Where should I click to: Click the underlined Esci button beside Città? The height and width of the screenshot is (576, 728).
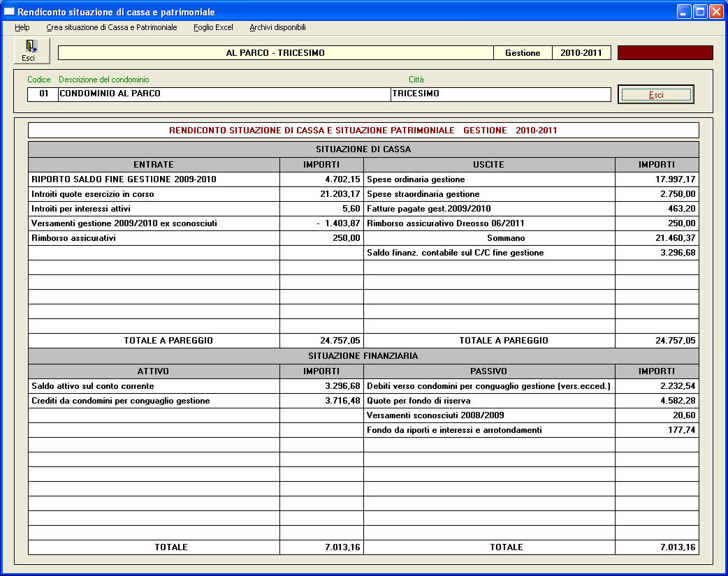tap(655, 95)
